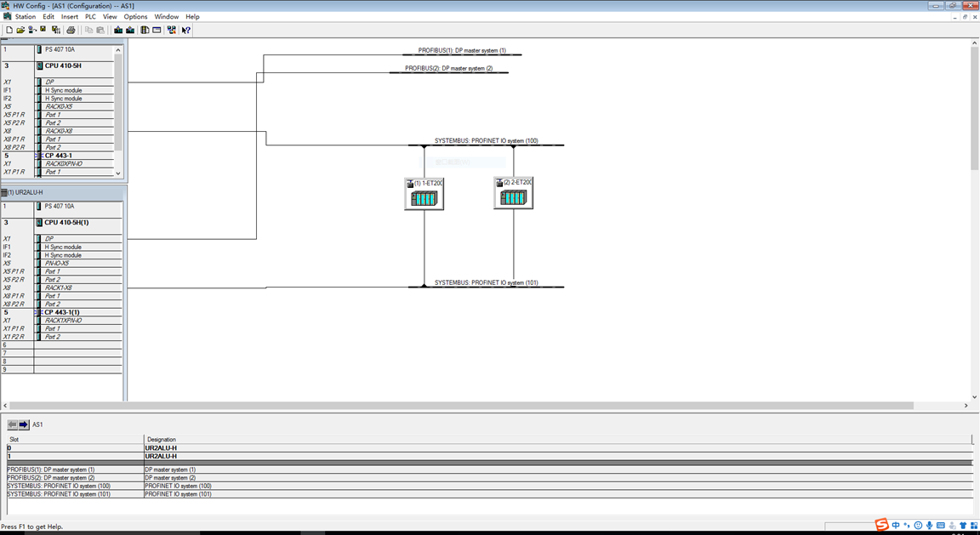The image size is (980, 535).
Task: Select the PROFINET IO system (101) table row
Action: 489,494
